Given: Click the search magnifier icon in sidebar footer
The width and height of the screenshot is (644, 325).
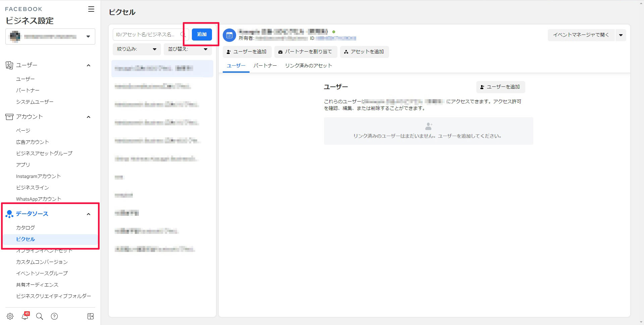Looking at the screenshot, I should (x=40, y=316).
